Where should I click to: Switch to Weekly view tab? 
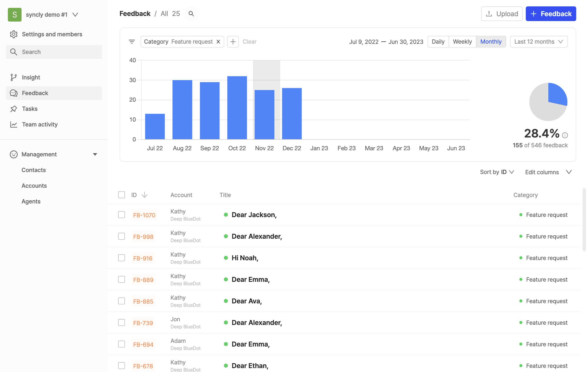(x=462, y=42)
